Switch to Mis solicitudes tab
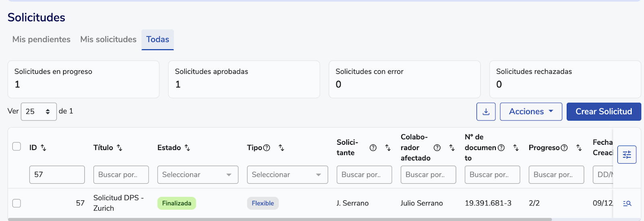The image size is (644, 221). coord(108,40)
